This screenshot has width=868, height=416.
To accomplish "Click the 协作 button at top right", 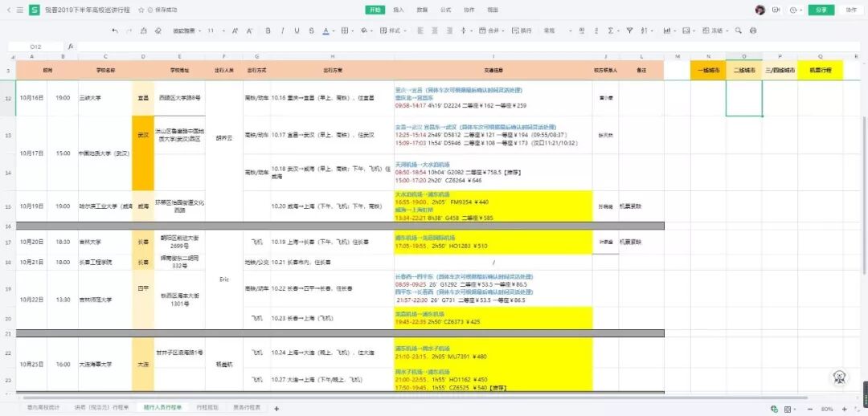I will coord(851,10).
